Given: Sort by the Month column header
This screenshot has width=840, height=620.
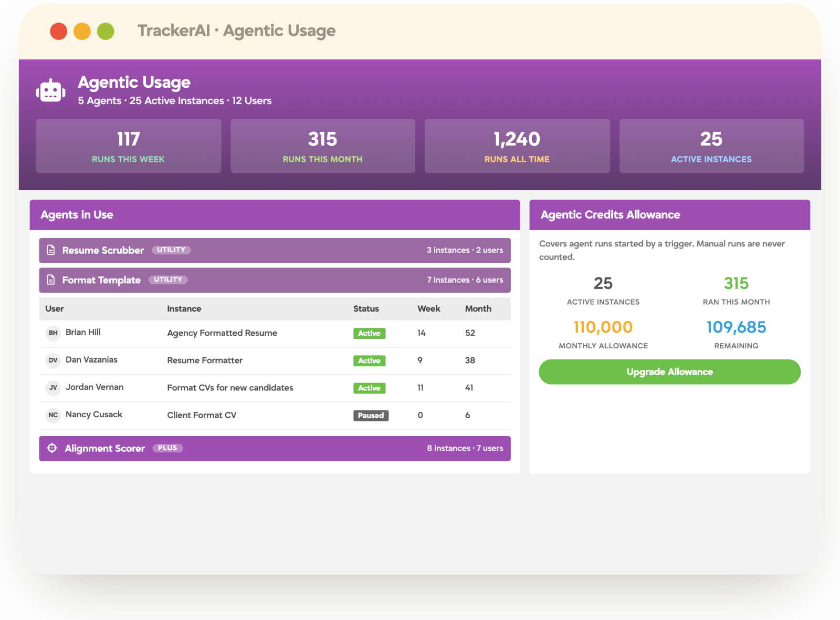Looking at the screenshot, I should pyautogui.click(x=478, y=308).
